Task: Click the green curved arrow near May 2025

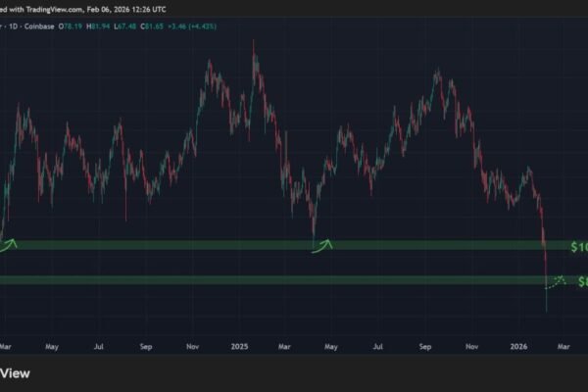Action: coord(321,245)
